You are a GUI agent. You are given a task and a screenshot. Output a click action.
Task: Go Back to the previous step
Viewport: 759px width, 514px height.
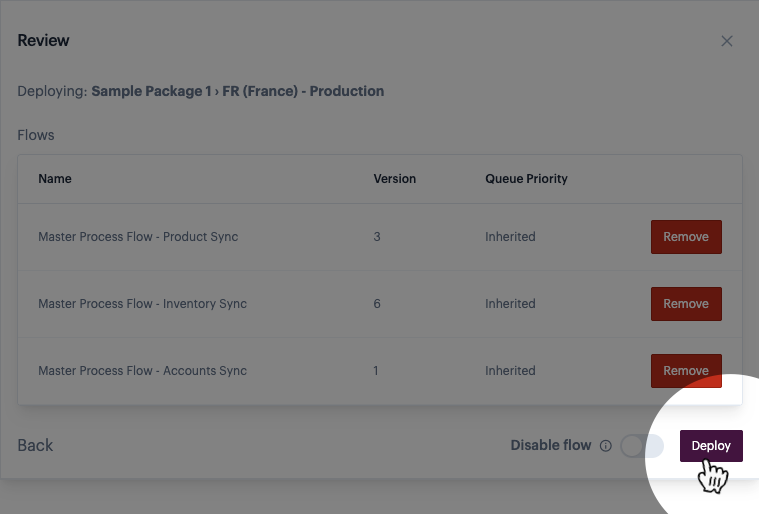click(35, 445)
